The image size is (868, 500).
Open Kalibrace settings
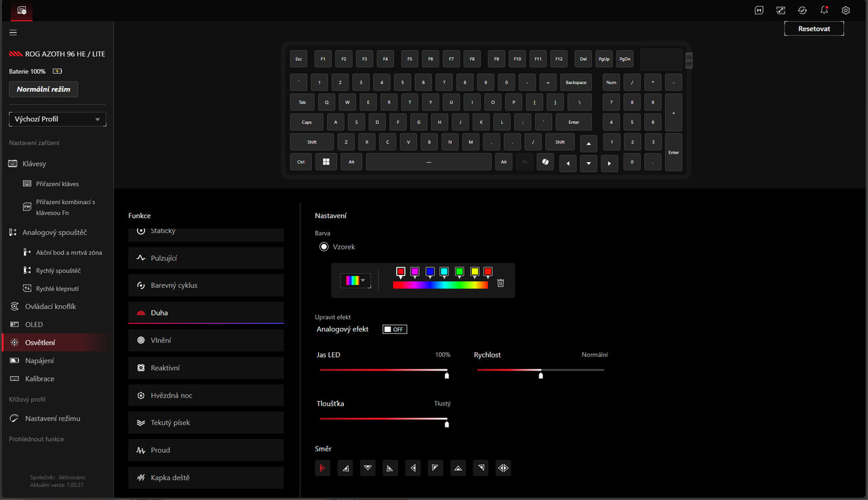(x=39, y=379)
